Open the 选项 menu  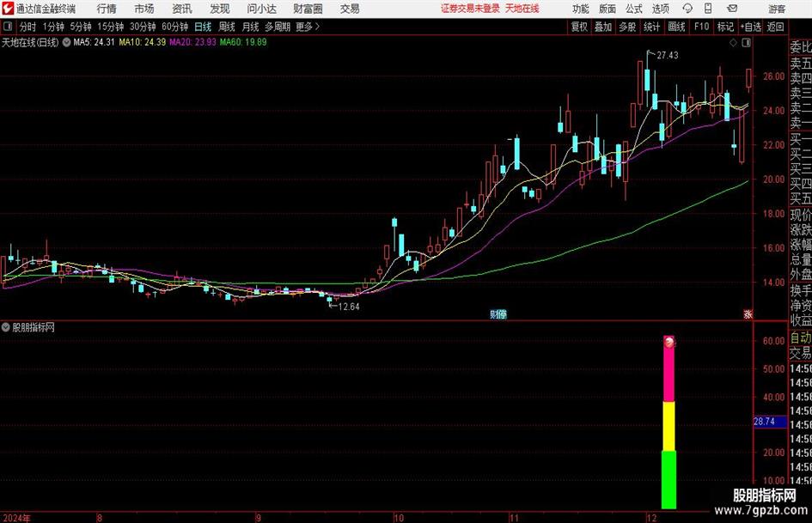click(x=661, y=9)
